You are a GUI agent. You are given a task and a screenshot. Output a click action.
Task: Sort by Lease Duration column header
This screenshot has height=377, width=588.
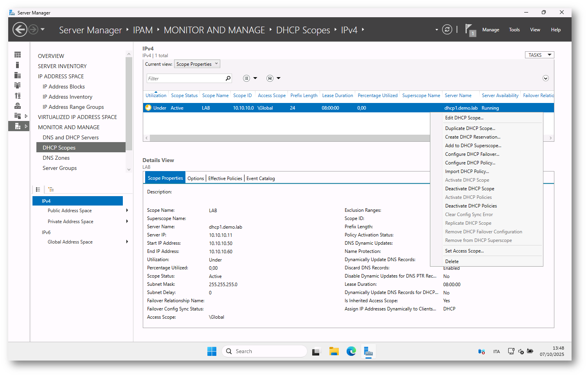click(337, 96)
